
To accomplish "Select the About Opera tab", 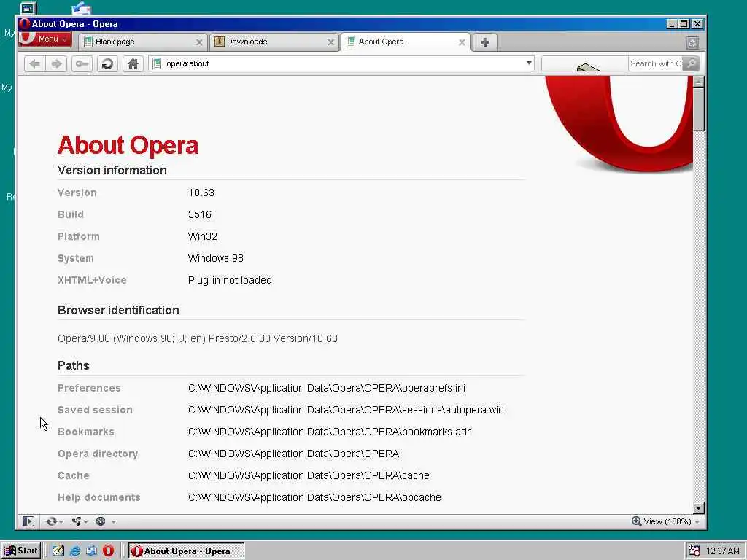I will (406, 42).
